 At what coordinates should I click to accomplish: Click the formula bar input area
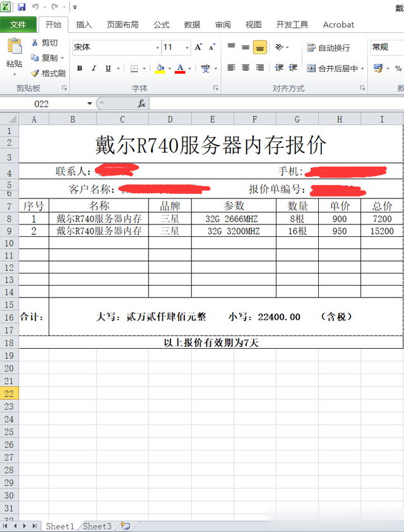[276, 104]
